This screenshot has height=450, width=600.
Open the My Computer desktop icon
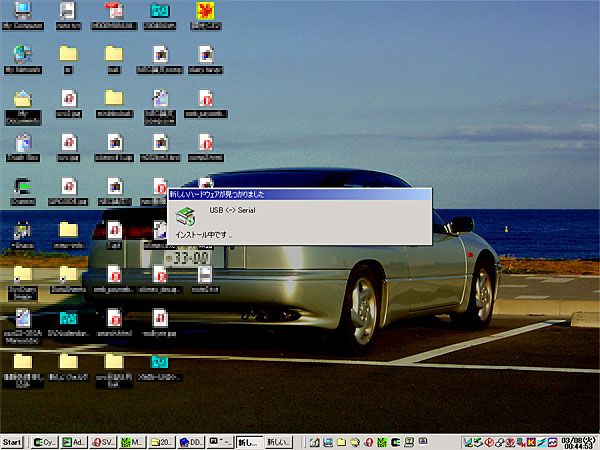23,12
